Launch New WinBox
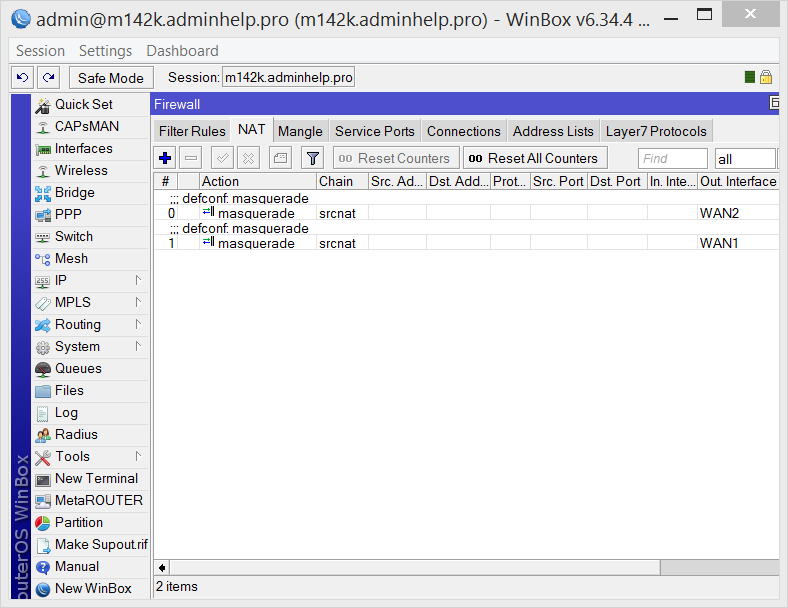 click(91, 589)
